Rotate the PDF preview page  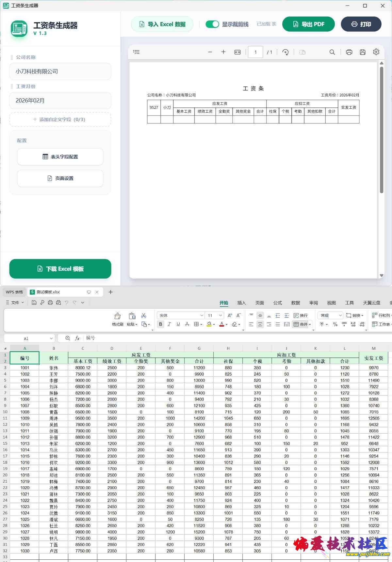tap(285, 52)
